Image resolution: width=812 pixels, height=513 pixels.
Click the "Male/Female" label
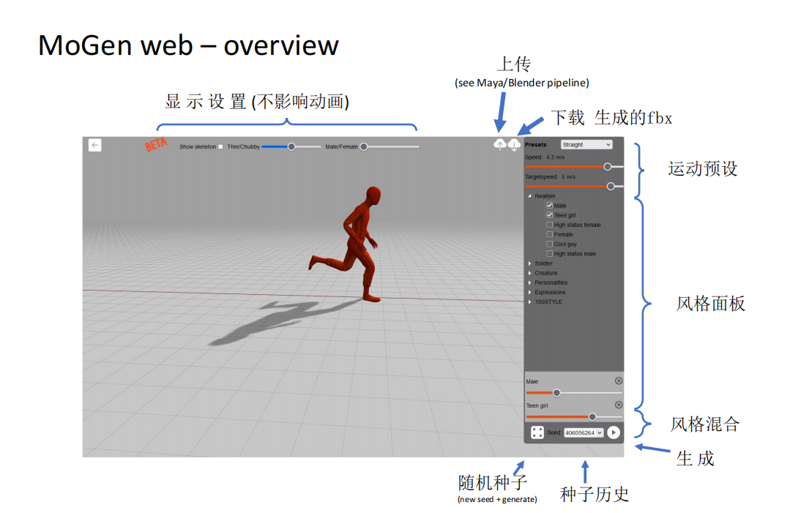click(342, 147)
